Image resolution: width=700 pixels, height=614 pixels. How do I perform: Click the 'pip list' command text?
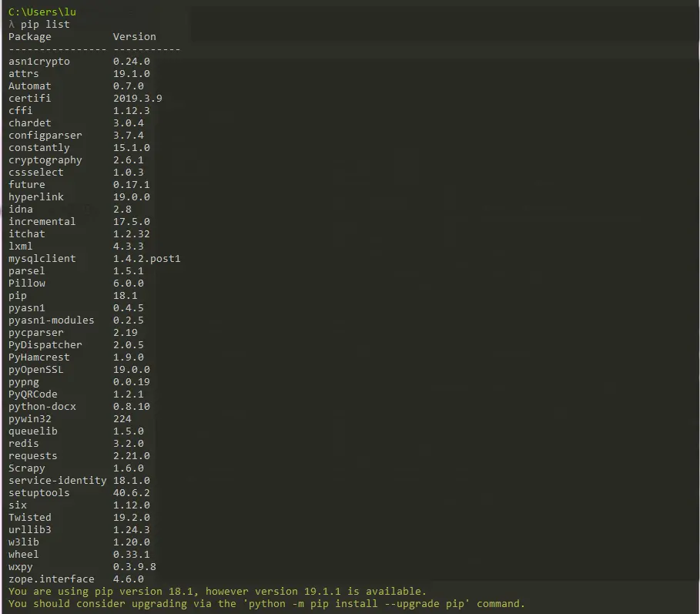coord(45,25)
